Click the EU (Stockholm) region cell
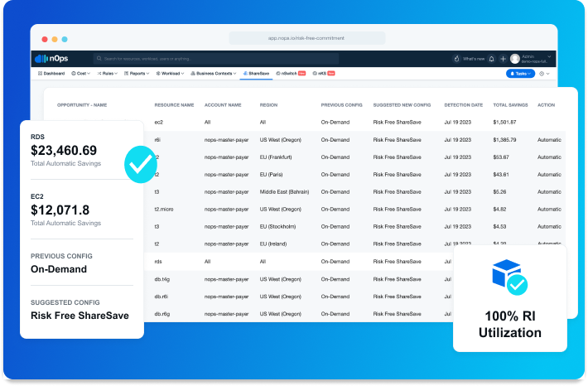Image resolution: width=588 pixels, height=386 pixels. pos(277,227)
